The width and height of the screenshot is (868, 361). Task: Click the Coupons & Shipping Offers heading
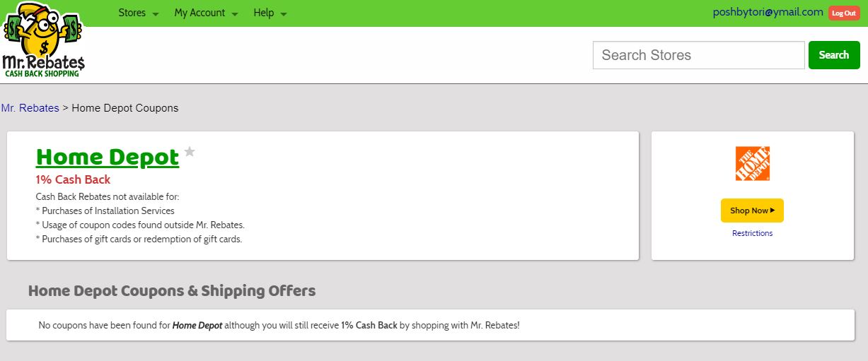point(172,291)
